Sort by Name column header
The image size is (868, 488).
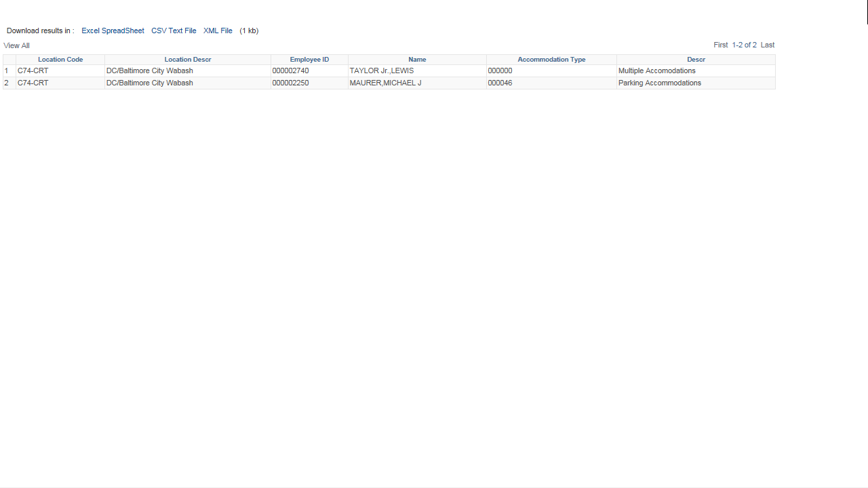417,60
